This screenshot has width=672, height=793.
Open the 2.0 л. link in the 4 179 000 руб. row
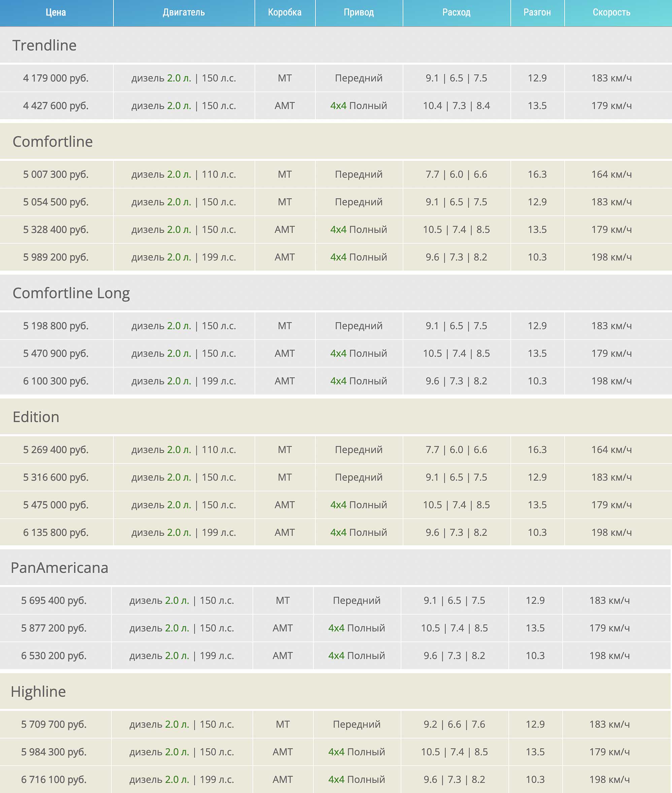point(179,78)
